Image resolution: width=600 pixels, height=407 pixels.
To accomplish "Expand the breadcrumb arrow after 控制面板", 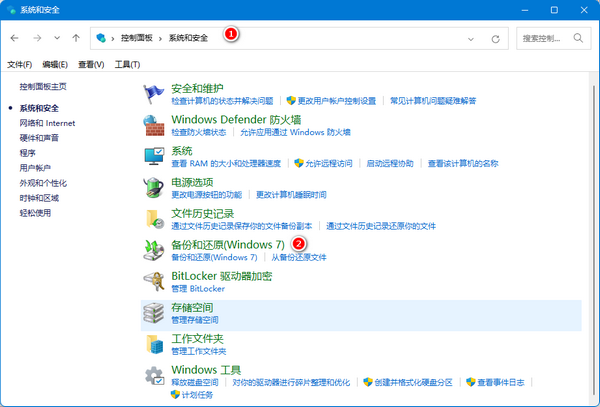I will pyautogui.click(x=163, y=37).
